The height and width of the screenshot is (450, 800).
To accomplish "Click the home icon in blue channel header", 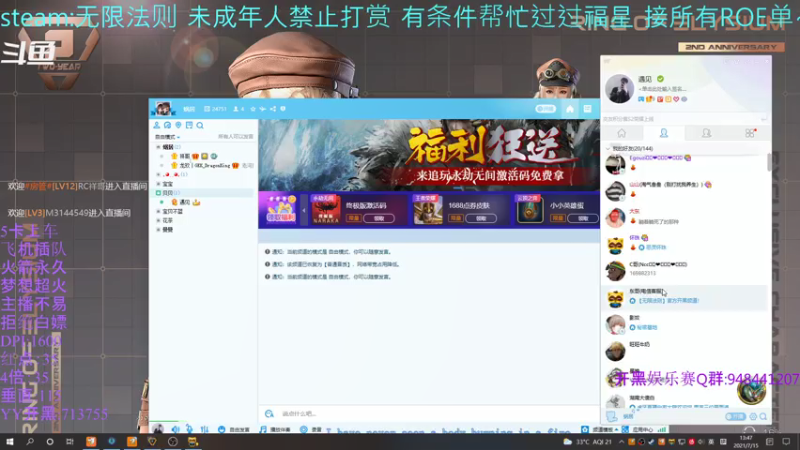I will pos(570,109).
